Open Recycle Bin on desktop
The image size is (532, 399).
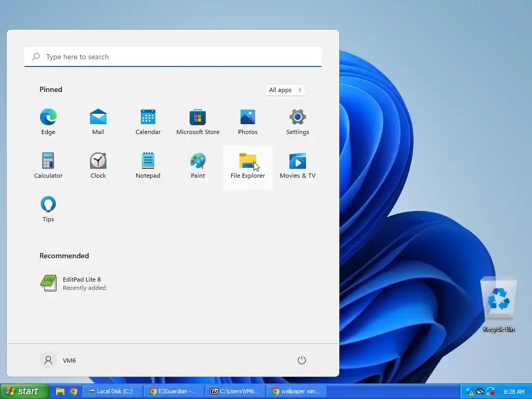click(498, 305)
